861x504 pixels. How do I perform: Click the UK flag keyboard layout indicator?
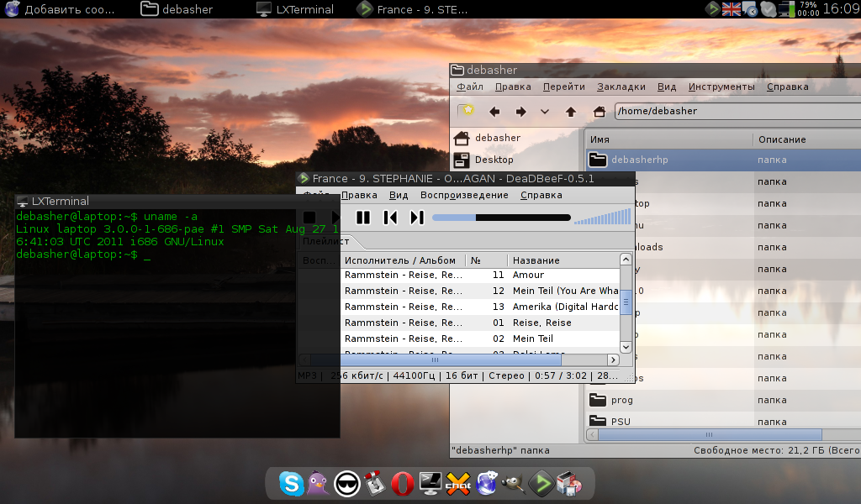tap(732, 9)
